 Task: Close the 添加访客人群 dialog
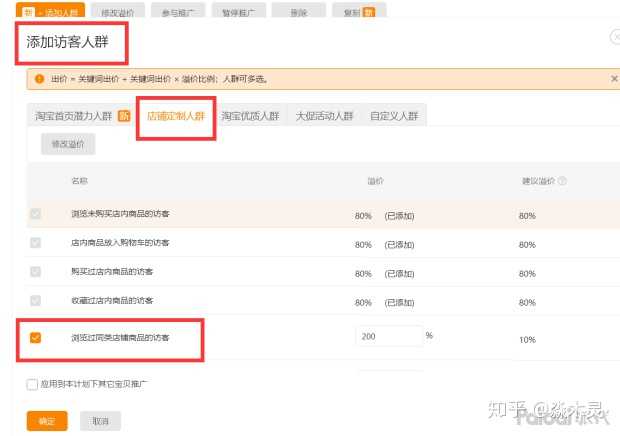[616, 37]
